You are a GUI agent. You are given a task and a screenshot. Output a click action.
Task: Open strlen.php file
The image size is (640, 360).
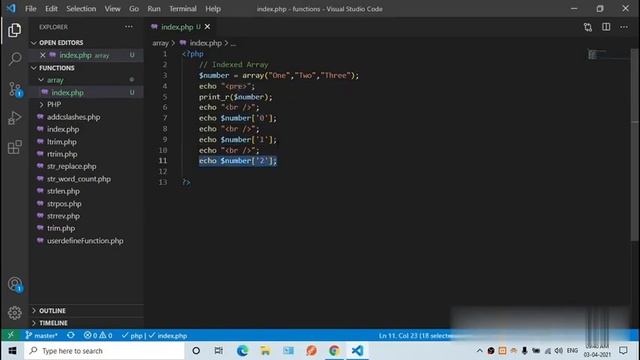(63, 191)
